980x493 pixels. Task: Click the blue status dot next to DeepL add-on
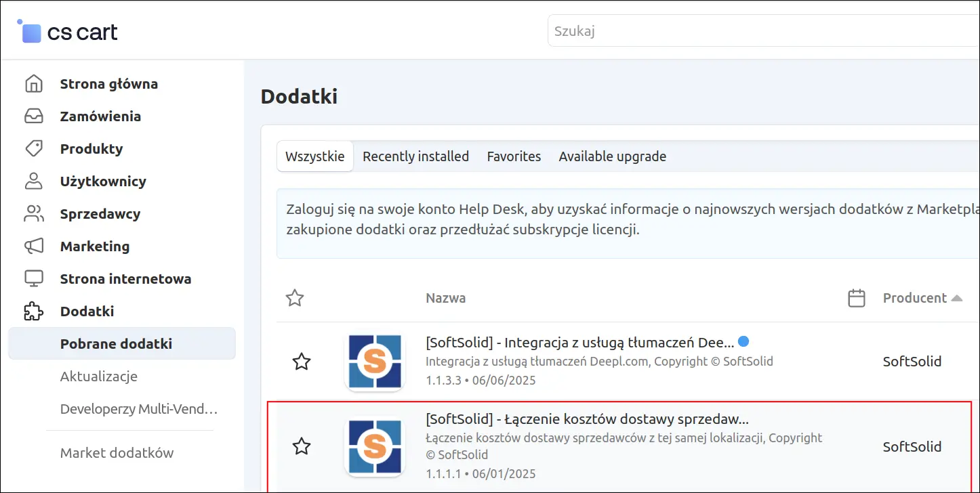(x=743, y=341)
